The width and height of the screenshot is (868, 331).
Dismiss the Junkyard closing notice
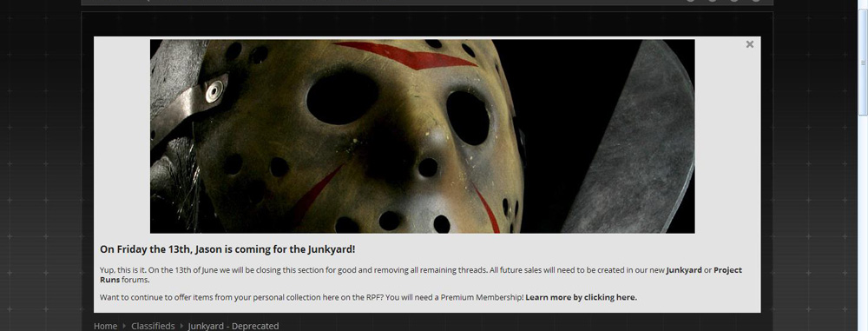pyautogui.click(x=750, y=44)
